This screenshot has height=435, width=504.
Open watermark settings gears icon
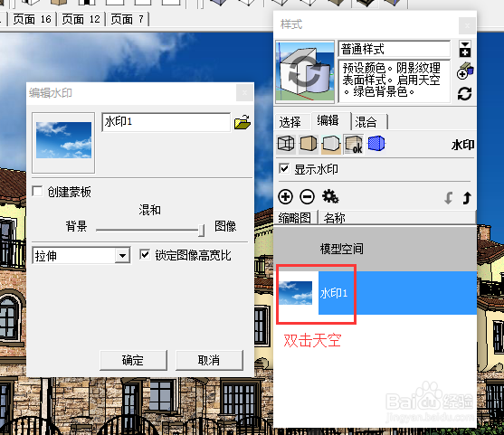tap(330, 196)
